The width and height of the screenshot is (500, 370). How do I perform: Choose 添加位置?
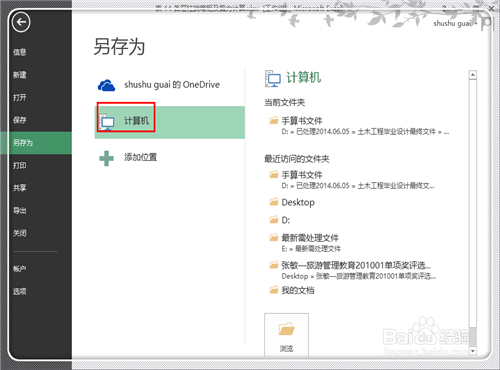(140, 157)
